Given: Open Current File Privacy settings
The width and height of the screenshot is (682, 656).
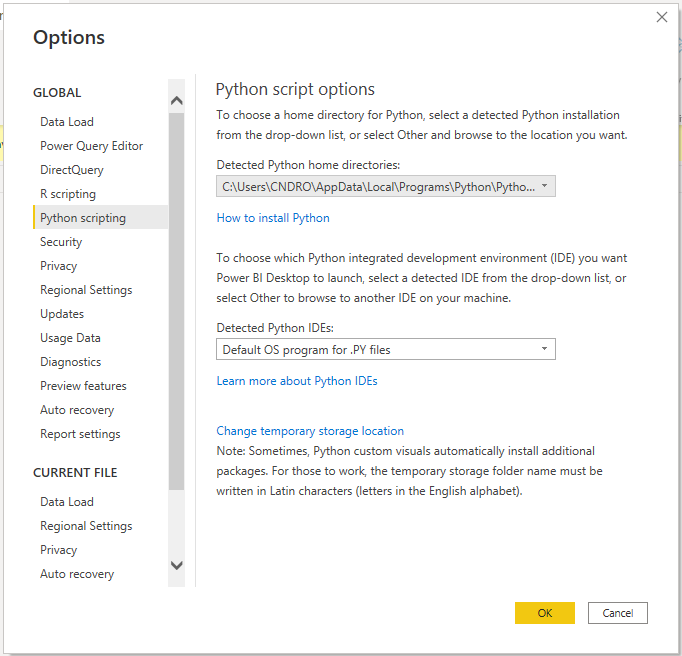Looking at the screenshot, I should pos(58,550).
